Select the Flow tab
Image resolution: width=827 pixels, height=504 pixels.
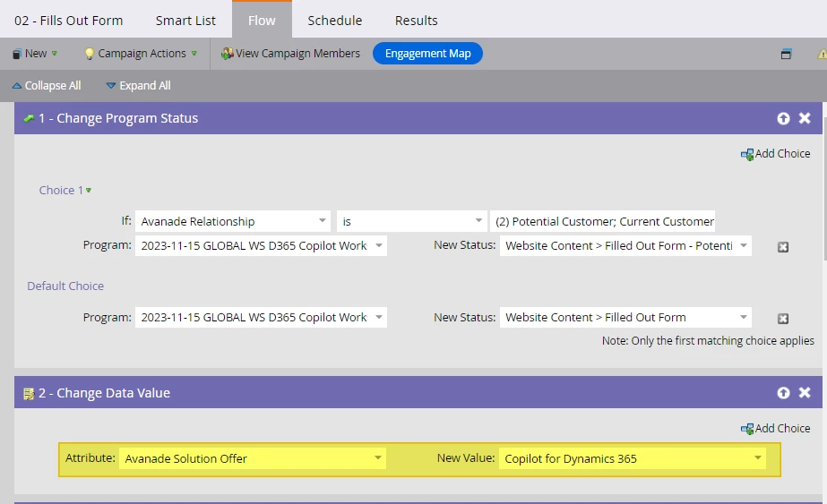(262, 20)
